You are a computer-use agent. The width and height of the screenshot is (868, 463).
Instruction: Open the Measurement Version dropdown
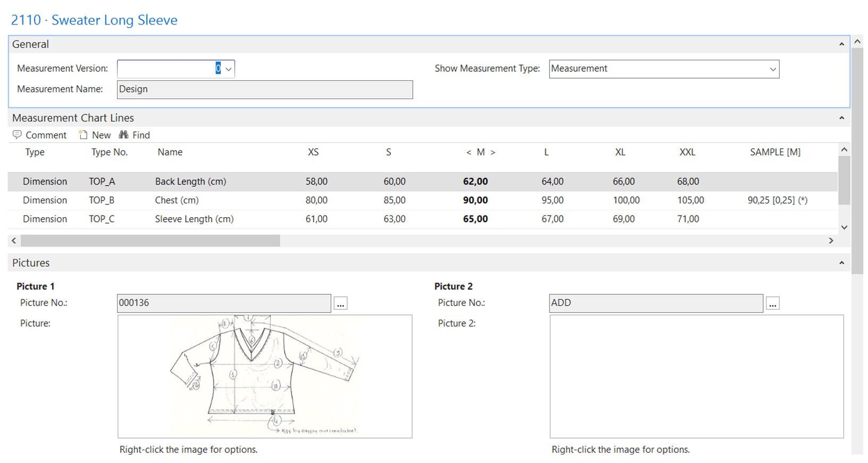pos(229,69)
